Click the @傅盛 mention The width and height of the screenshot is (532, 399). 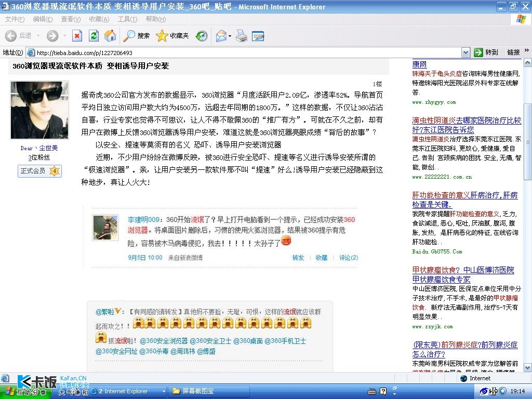point(206,352)
